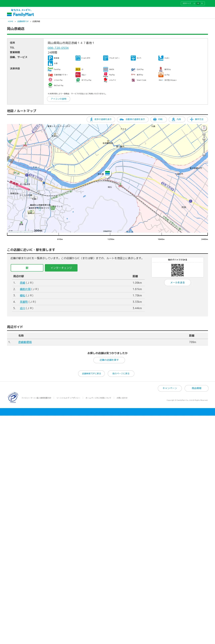The image size is (215, 644).
Task: Click the Smart Code icon
Action: 133,80
